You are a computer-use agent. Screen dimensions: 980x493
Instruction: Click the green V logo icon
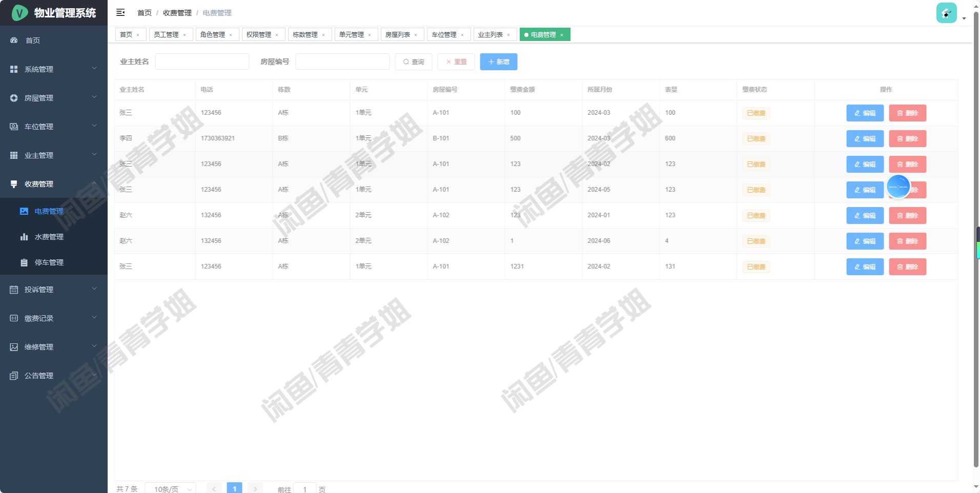point(19,13)
